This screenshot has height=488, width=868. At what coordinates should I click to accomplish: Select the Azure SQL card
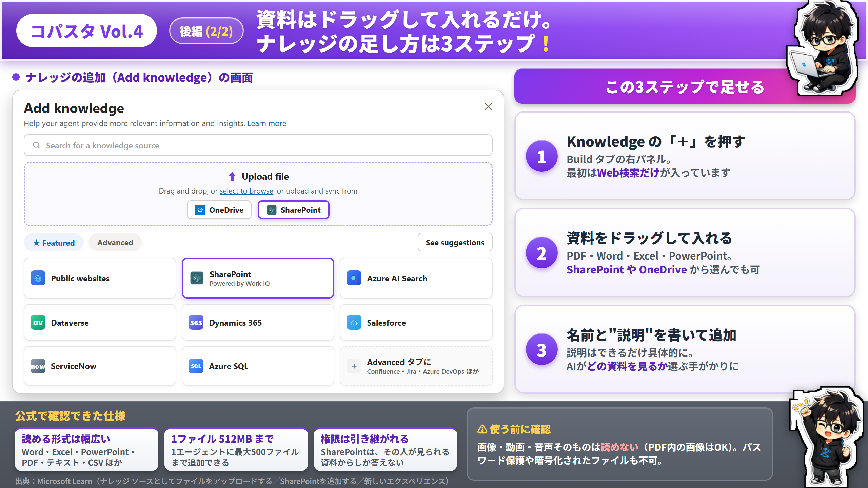click(258, 366)
